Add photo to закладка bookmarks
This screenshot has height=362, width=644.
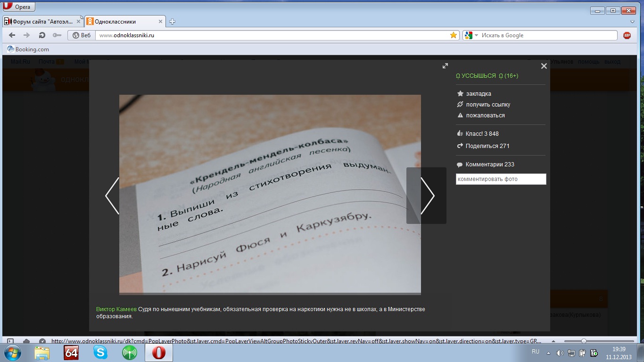point(474,94)
